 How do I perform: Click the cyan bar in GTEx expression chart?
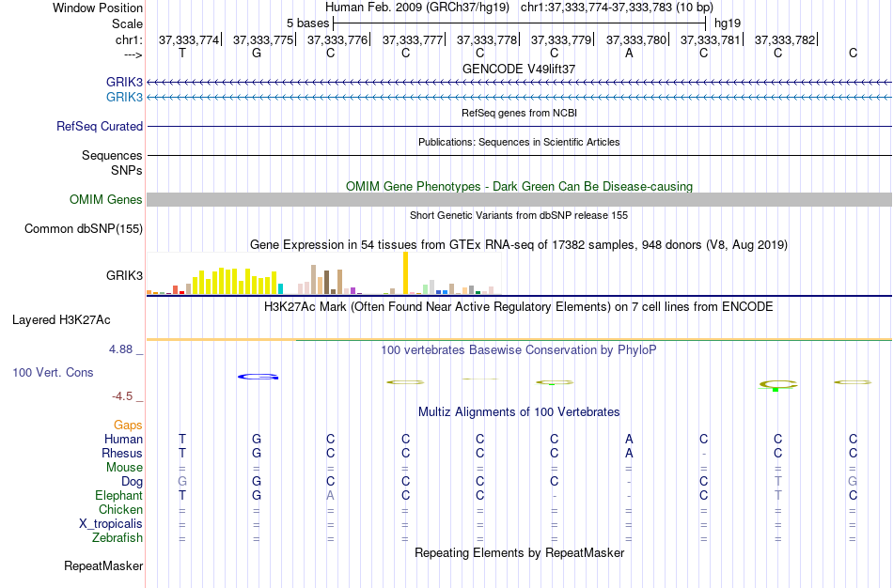click(x=280, y=288)
